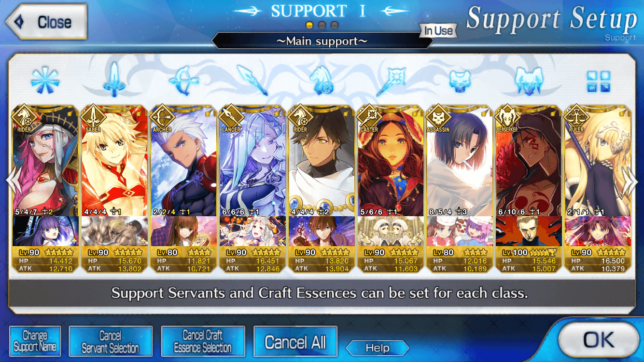The width and height of the screenshot is (644, 362).
Task: Switch to the second support setup dot
Action: [322, 25]
